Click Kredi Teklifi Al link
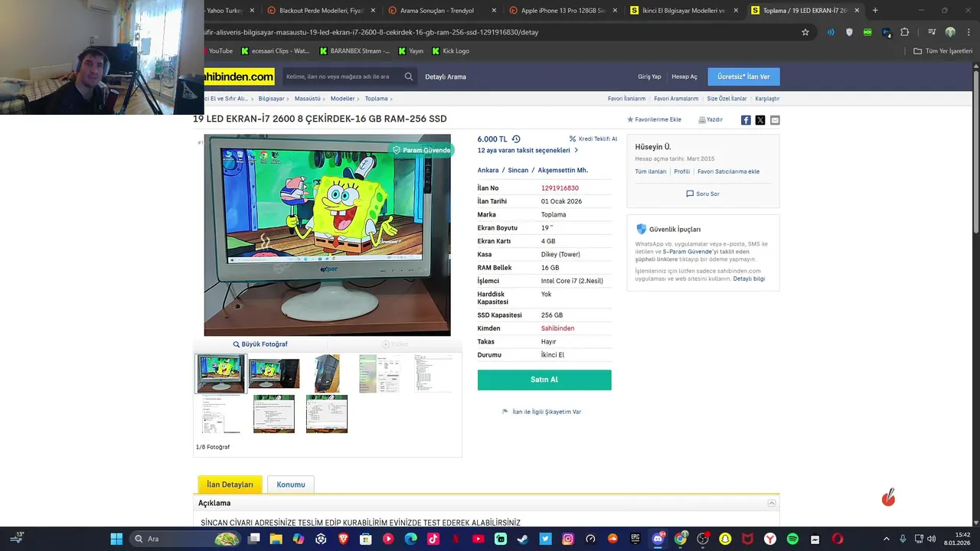 click(x=593, y=139)
